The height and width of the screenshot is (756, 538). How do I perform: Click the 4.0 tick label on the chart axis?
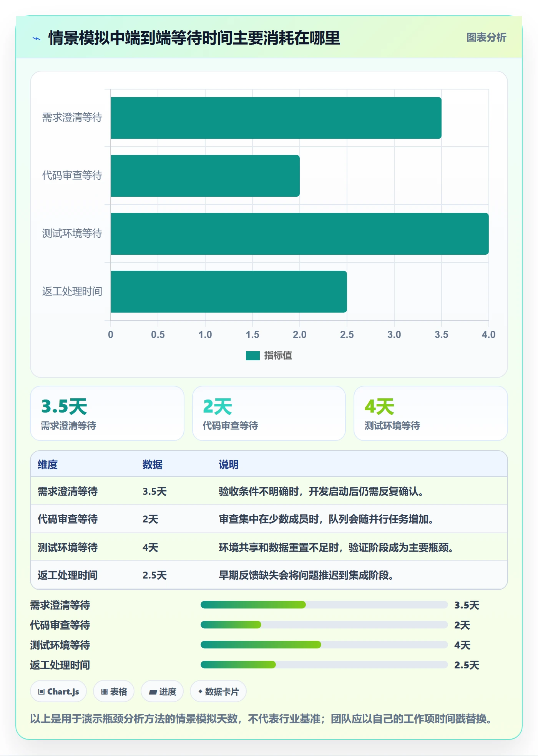[x=489, y=335]
